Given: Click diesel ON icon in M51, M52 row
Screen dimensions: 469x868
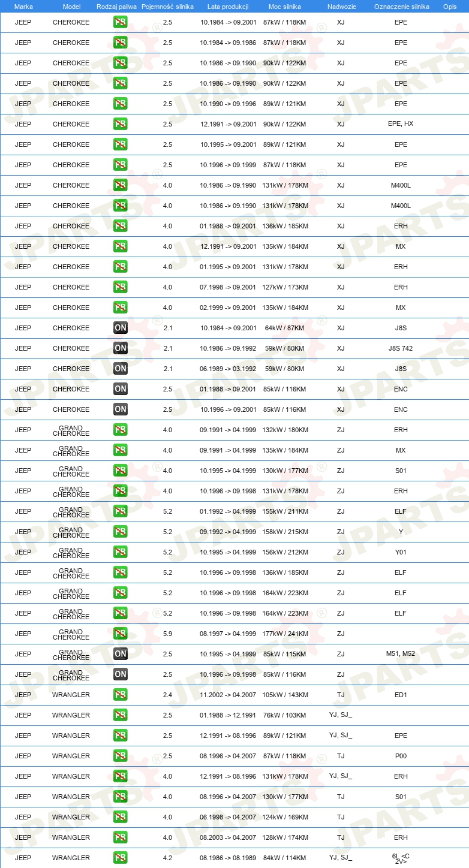Looking at the screenshot, I should pos(121,654).
